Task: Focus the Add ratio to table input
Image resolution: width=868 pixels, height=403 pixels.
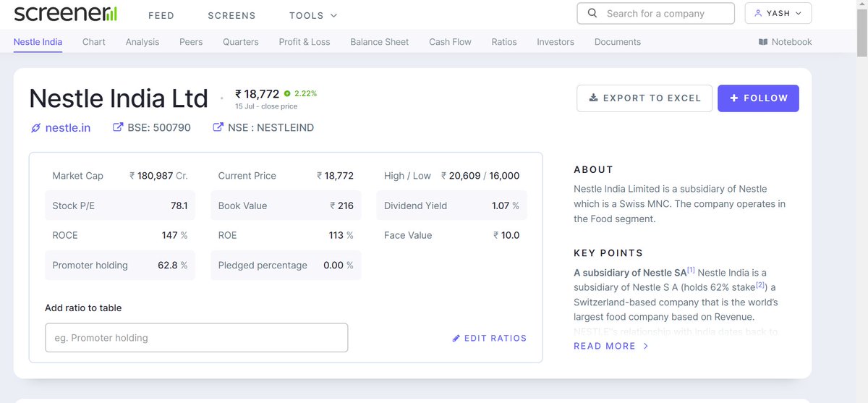Action: 196,338
